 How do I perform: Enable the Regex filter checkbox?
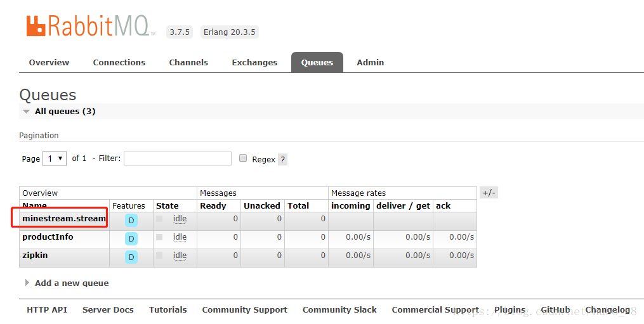coord(243,159)
